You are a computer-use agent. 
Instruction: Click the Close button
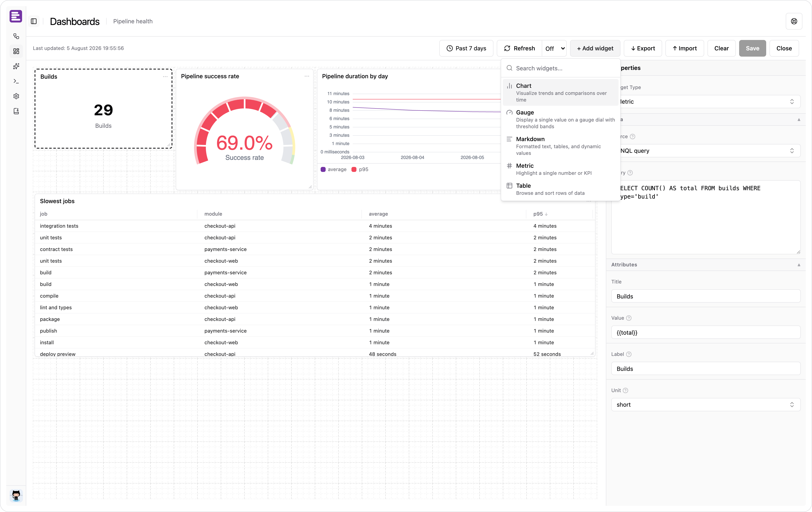784,48
